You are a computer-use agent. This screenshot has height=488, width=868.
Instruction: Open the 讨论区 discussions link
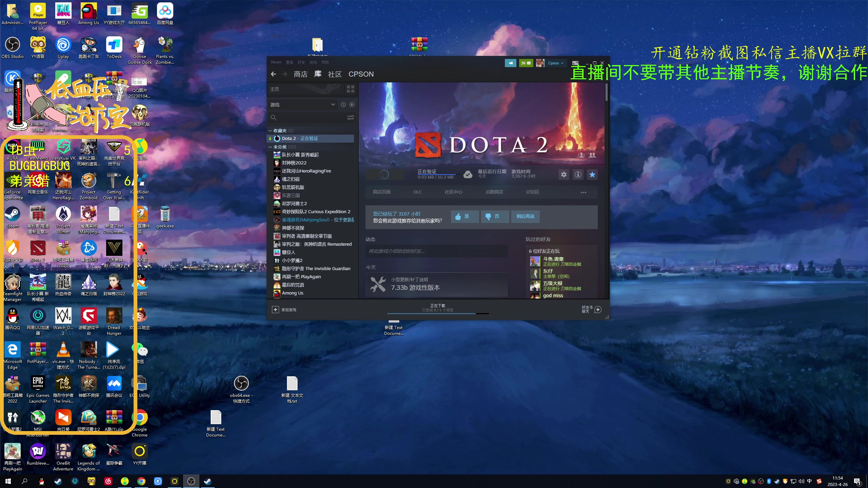(533, 192)
